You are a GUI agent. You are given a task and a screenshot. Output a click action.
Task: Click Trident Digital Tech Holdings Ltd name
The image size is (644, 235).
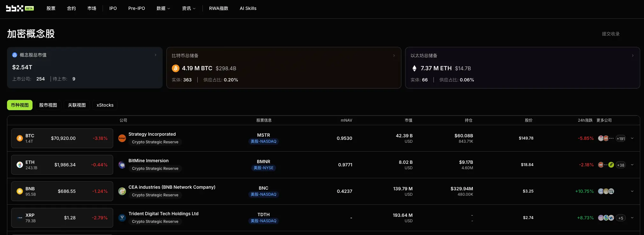click(164, 214)
